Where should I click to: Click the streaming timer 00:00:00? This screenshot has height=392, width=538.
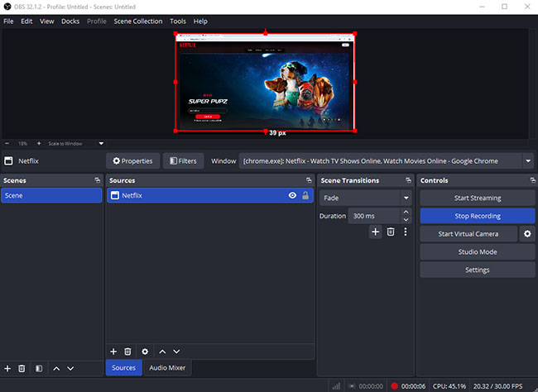point(371,386)
